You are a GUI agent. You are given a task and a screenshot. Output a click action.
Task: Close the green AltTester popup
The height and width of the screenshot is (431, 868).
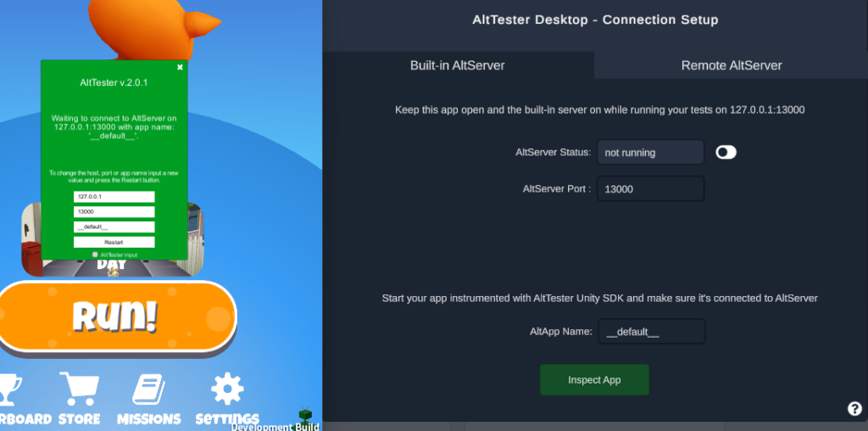coord(180,67)
